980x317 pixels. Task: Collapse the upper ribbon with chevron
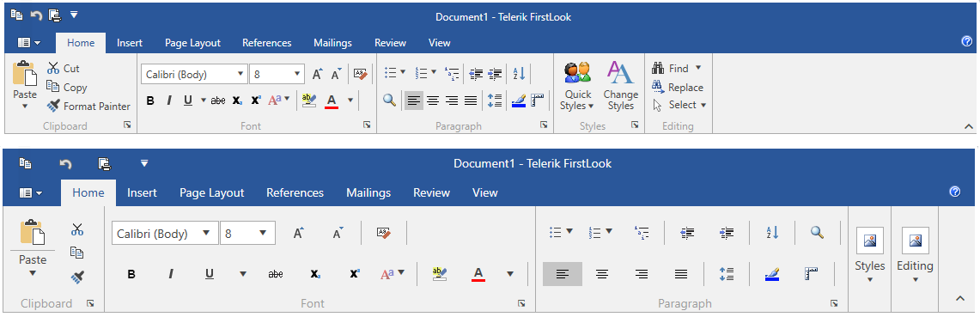969,126
